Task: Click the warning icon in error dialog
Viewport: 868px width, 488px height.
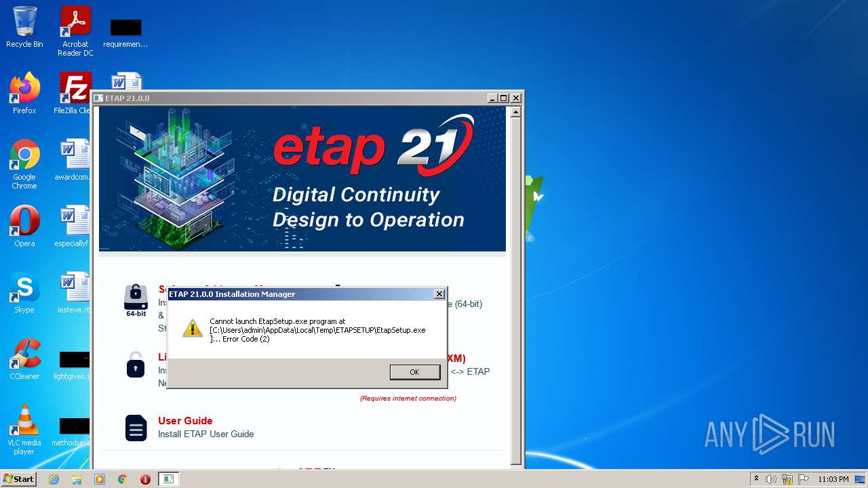Action: 193,328
